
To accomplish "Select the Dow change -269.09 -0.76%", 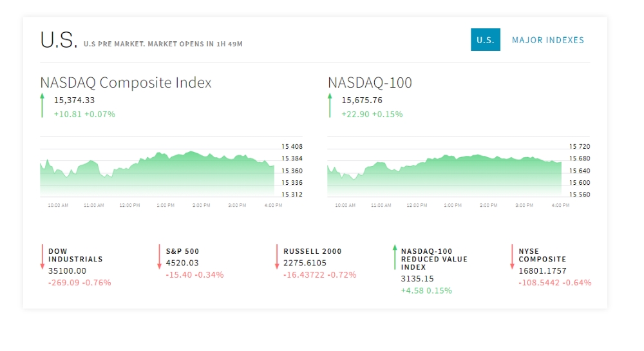I will [80, 283].
